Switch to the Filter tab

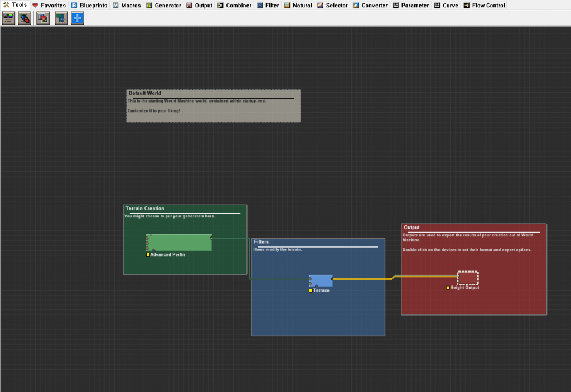(268, 5)
